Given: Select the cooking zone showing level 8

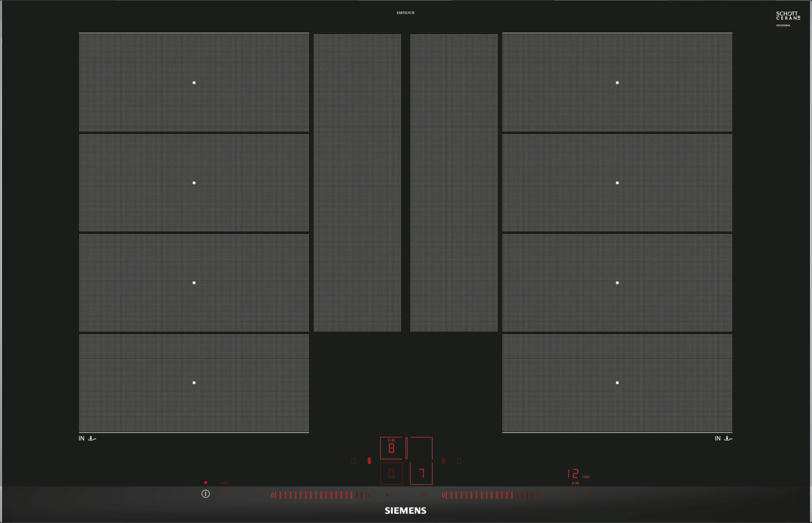Looking at the screenshot, I should tap(391, 448).
